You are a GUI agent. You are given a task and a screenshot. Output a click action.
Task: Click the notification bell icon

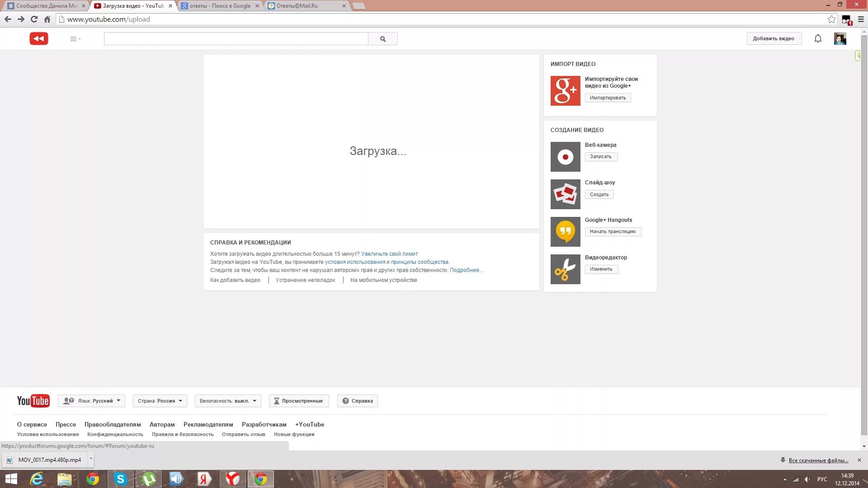(x=818, y=38)
